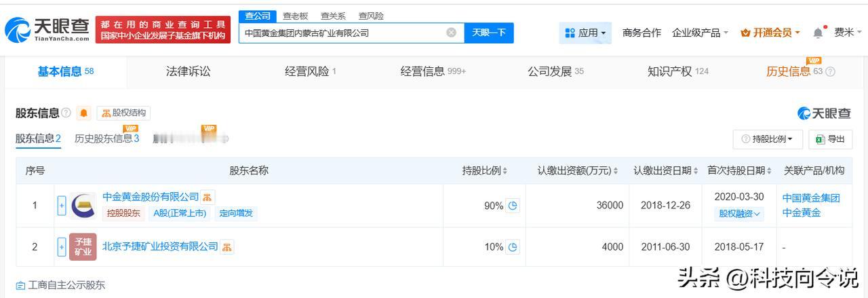This screenshot has width=868, height=298.
Task: Click the 2011-06-30 date cell
Action: [x=667, y=247]
